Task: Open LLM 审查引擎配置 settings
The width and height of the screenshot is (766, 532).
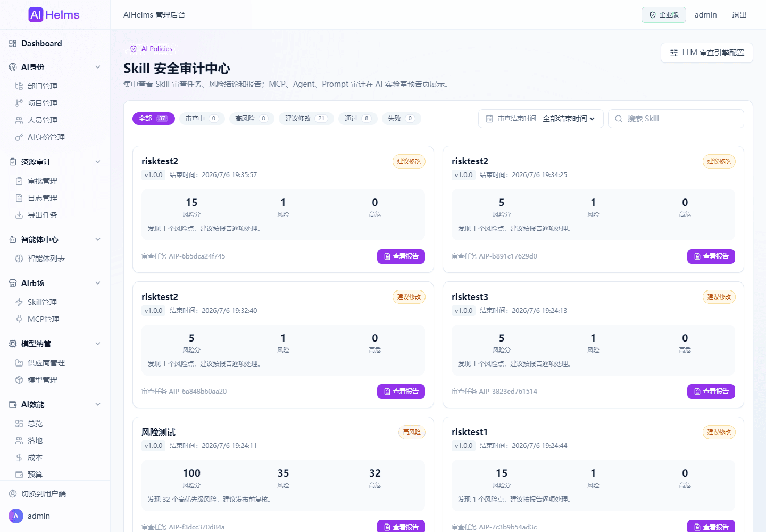Action: pyautogui.click(x=707, y=53)
